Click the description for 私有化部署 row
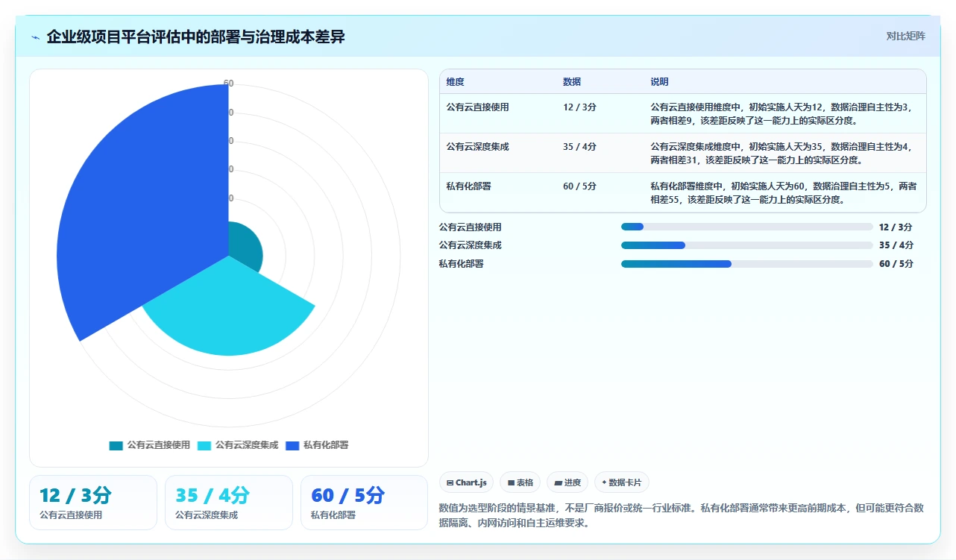Image resolution: width=956 pixels, height=560 pixels. [x=784, y=192]
